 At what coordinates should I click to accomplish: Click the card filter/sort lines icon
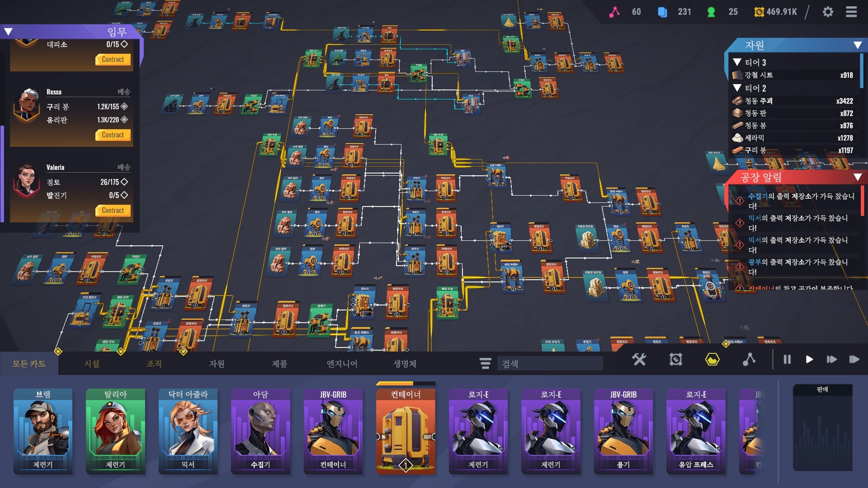click(x=485, y=363)
